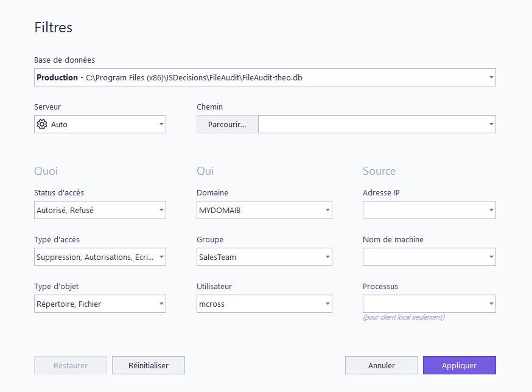Open the Domaine dropdown arrow

click(x=327, y=210)
